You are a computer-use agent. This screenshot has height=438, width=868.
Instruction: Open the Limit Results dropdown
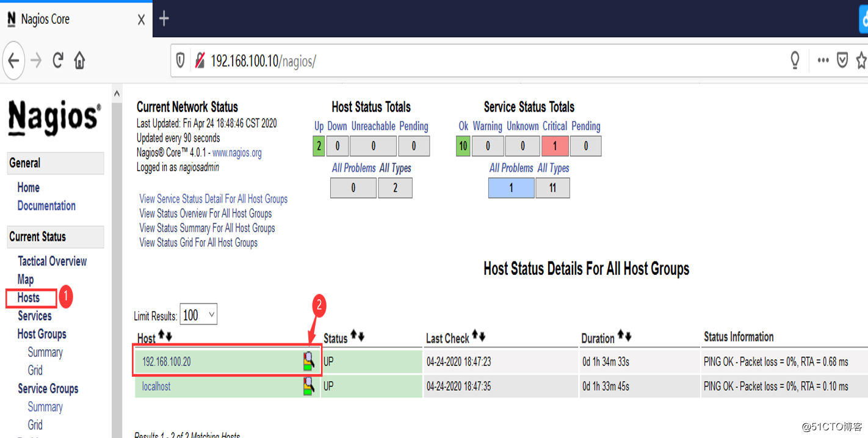coord(198,315)
